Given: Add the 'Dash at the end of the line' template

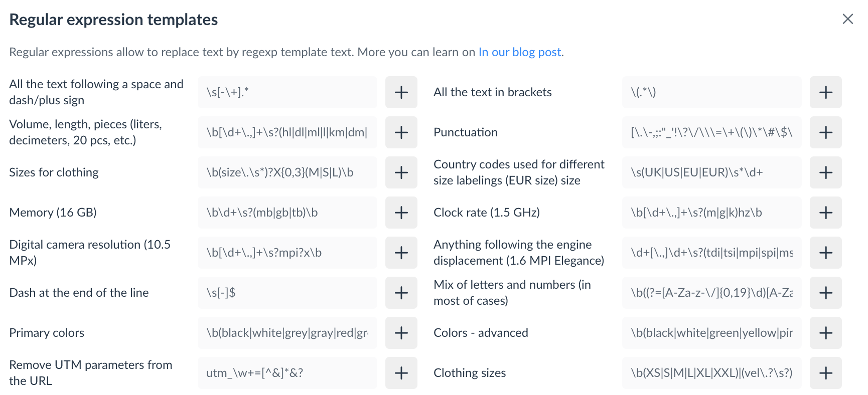Looking at the screenshot, I should tap(401, 293).
